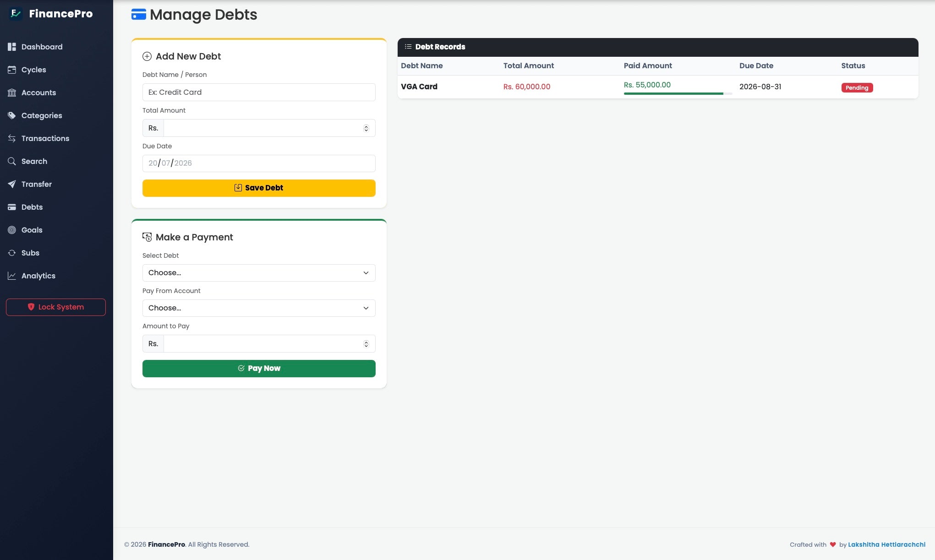Focus the Debt Name / Person field

259,92
